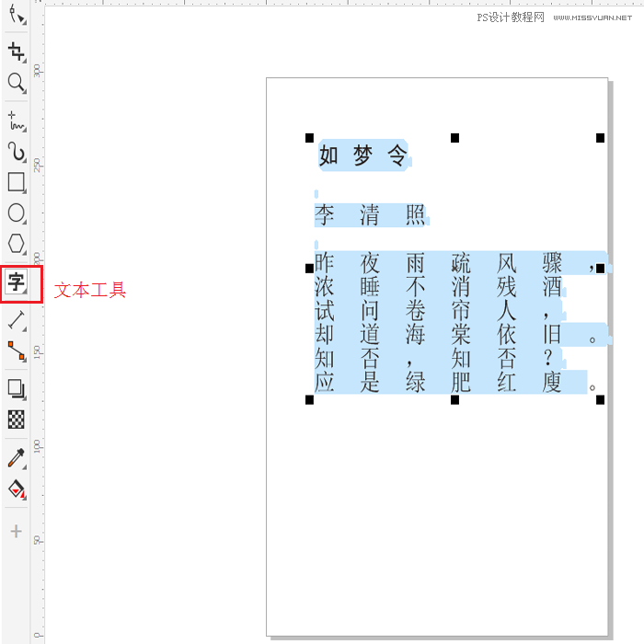Select the Shape tool at the toolbox top
The height and width of the screenshot is (644, 644).
(16, 16)
